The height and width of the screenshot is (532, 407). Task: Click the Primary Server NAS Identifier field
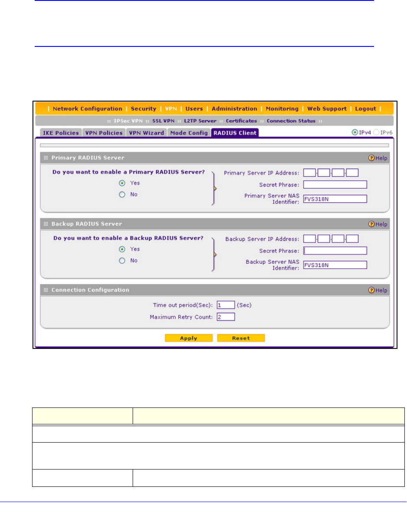[335, 199]
